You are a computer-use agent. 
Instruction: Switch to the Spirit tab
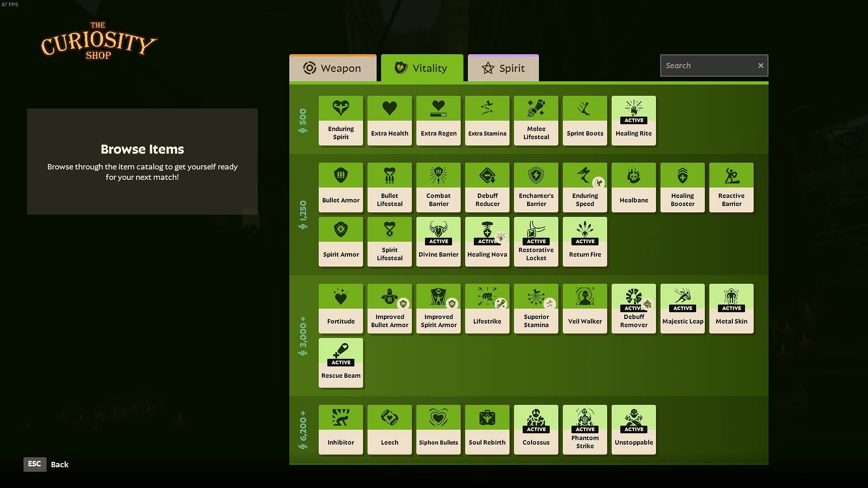click(503, 67)
